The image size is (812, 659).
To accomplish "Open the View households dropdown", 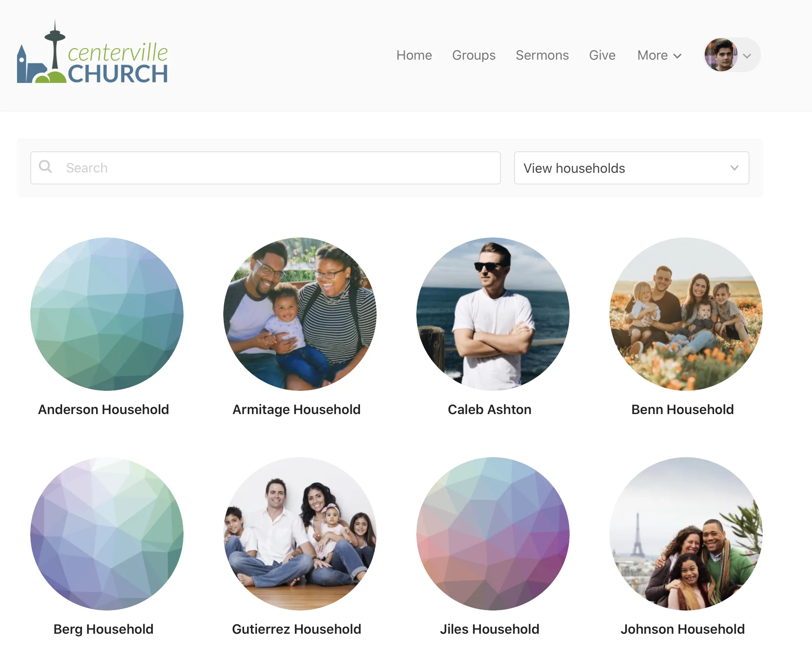I will tap(631, 168).
